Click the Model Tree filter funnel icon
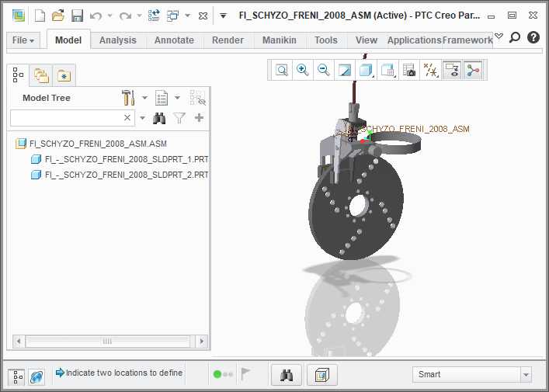This screenshot has height=392, width=549. click(x=179, y=118)
